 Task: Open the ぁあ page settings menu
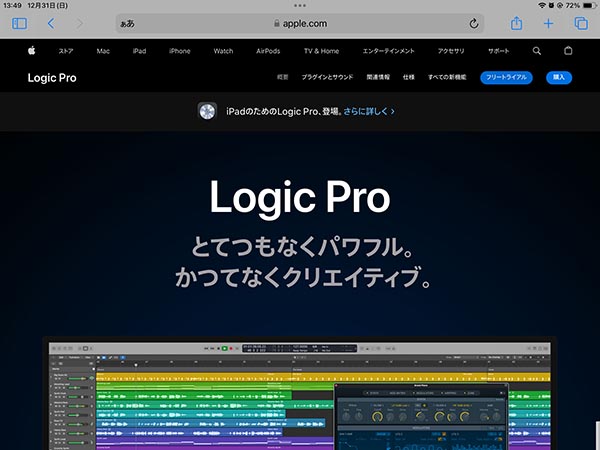click(x=127, y=24)
